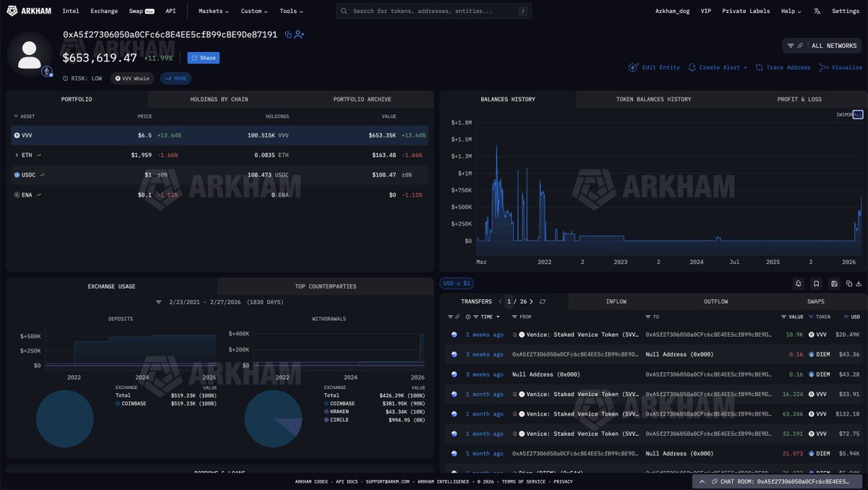The height and width of the screenshot is (490, 868).
Task: Open the Tools dropdown menu
Action: pyautogui.click(x=292, y=11)
